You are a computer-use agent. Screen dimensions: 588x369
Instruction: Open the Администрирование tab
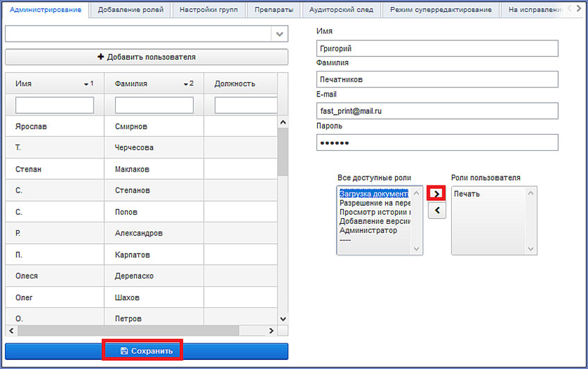[45, 10]
